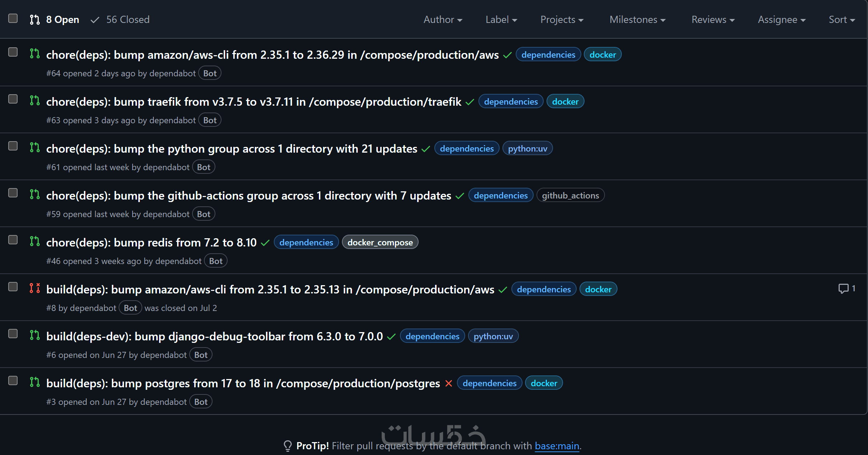This screenshot has width=868, height=455.
Task: Check the box for redis 8.10 PR
Action: [13, 240]
